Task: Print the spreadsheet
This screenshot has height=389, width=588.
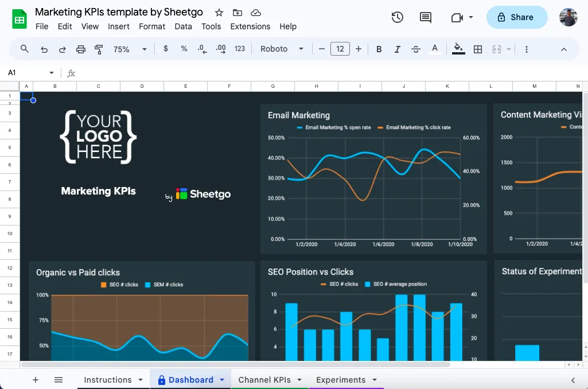Action: (81, 49)
